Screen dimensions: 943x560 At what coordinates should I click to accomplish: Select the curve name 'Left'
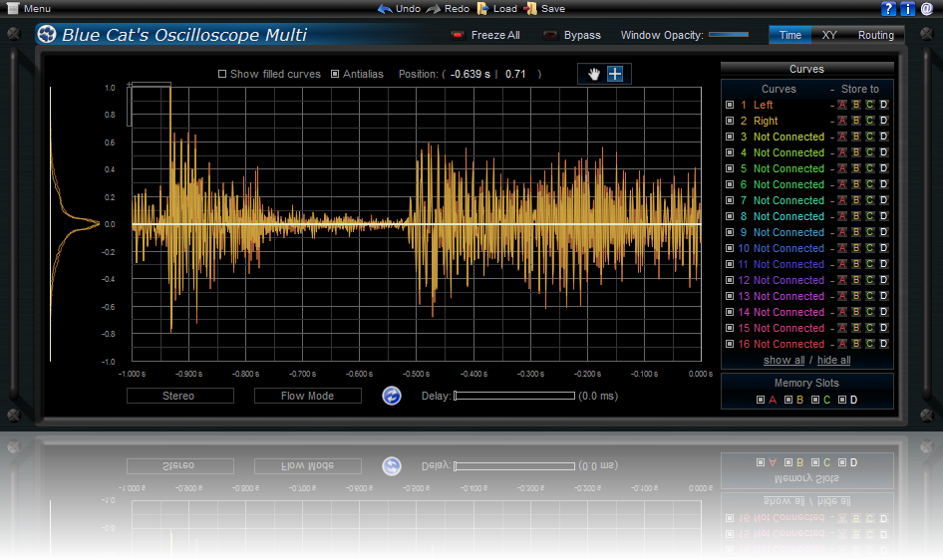(764, 105)
